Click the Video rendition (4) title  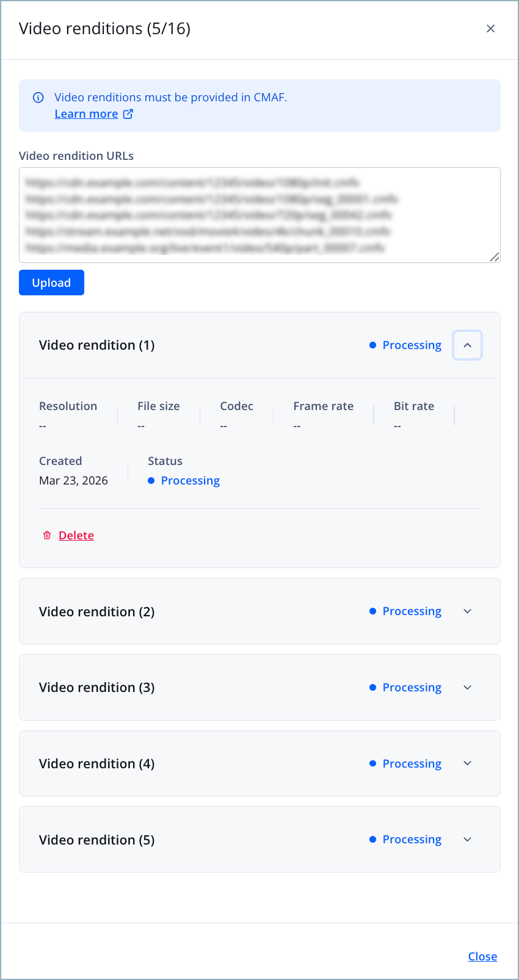pos(96,763)
